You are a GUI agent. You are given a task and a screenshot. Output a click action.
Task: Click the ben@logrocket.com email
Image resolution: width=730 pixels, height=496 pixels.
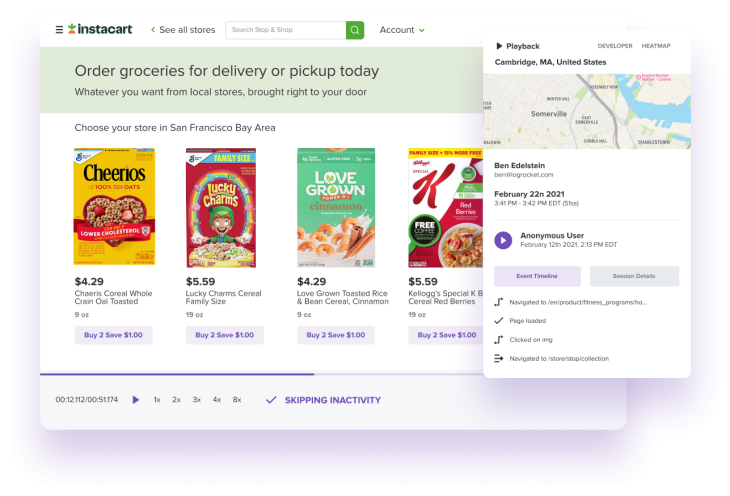pyautogui.click(x=524, y=175)
